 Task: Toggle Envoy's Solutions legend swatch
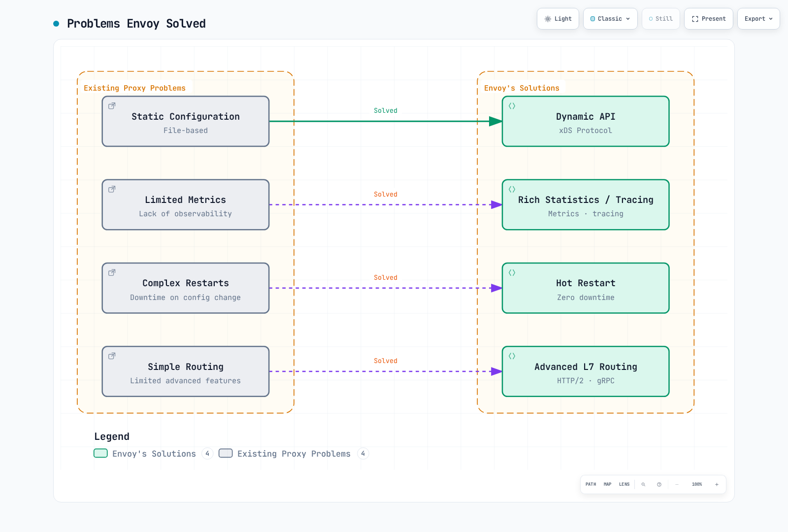(x=100, y=453)
